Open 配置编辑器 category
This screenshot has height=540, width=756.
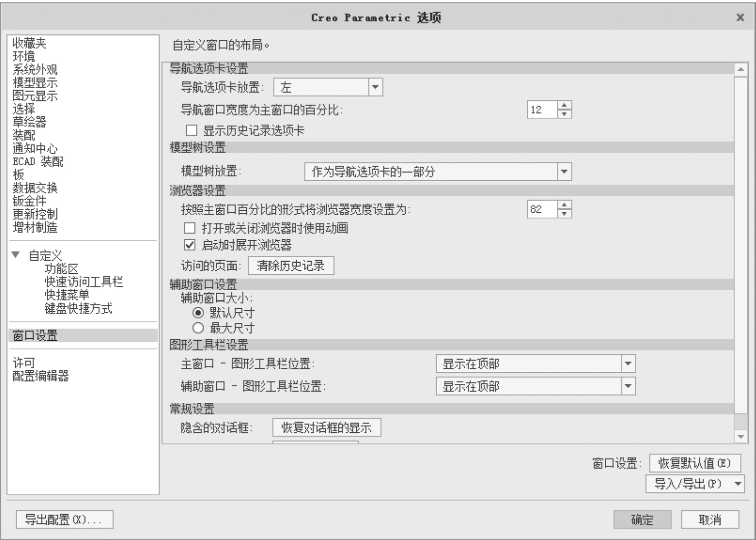point(40,376)
